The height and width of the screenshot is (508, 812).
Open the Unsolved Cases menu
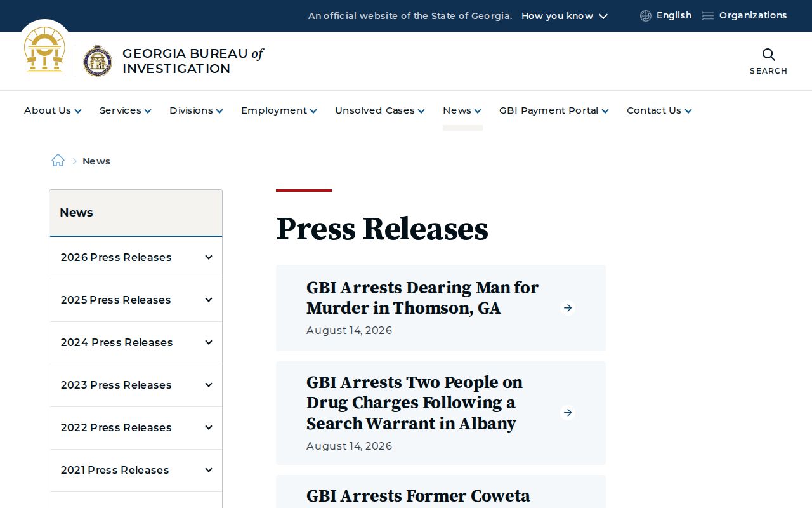pyautogui.click(x=379, y=110)
